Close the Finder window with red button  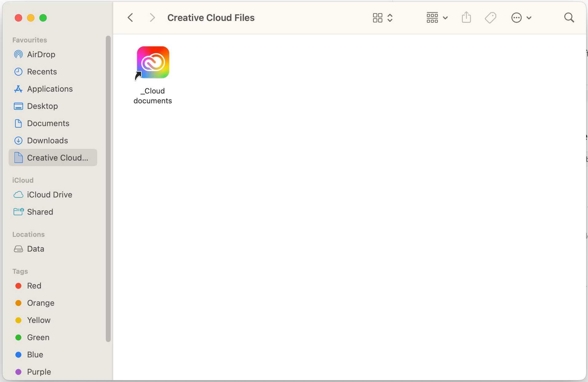point(18,18)
